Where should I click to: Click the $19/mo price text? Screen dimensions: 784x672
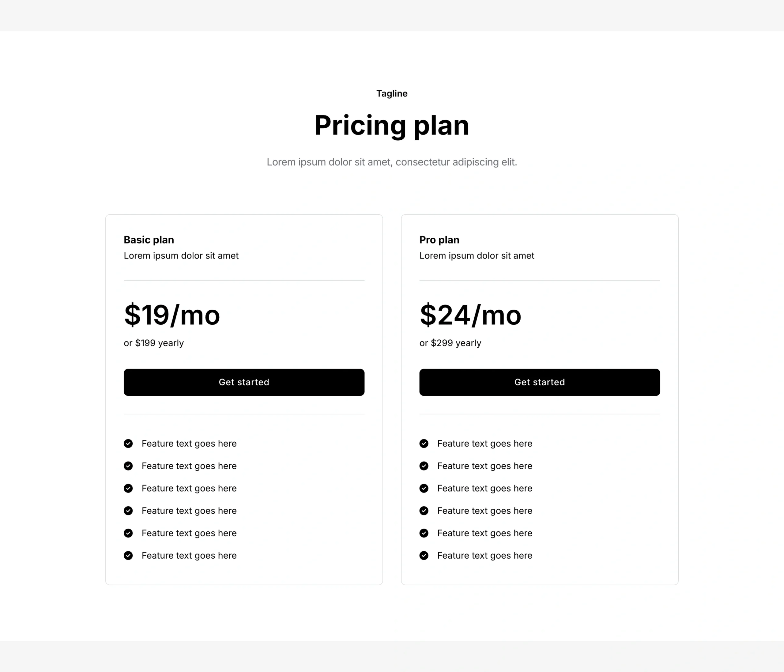[172, 315]
